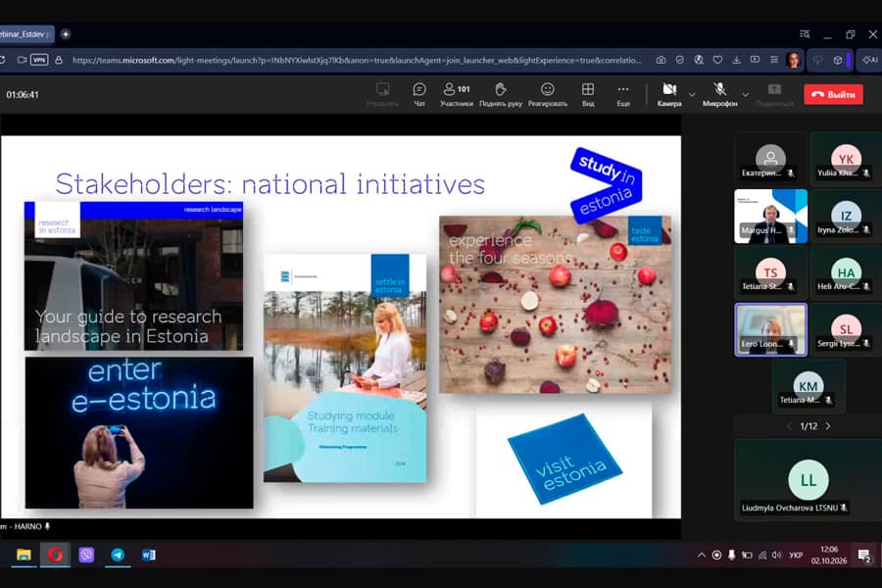Select Heli participant tile with HA avatar
This screenshot has width=882, height=588.
(846, 272)
